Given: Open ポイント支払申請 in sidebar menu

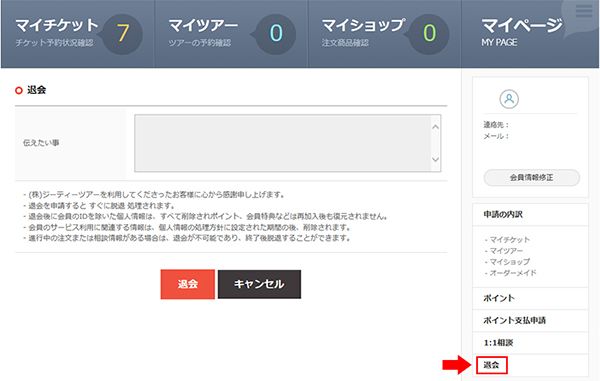Looking at the screenshot, I should (530, 321).
